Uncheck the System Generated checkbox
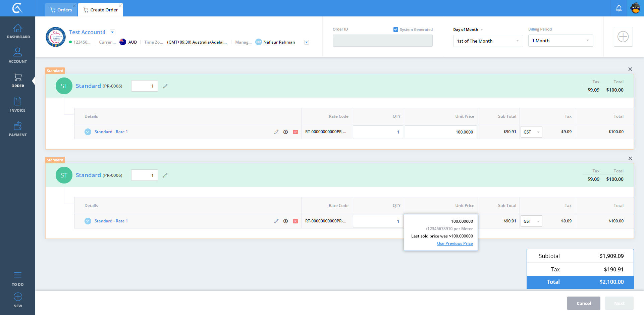 tap(395, 30)
